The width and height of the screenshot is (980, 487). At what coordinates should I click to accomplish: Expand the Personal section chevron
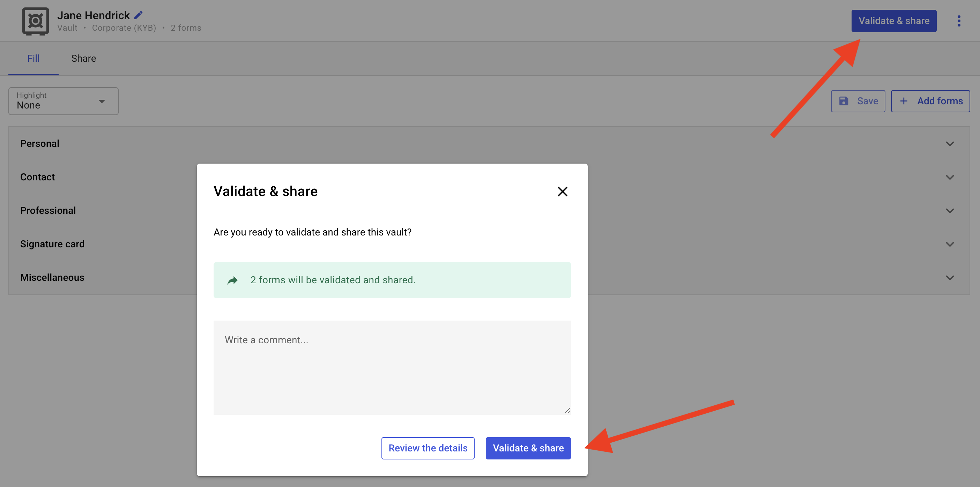pos(950,144)
